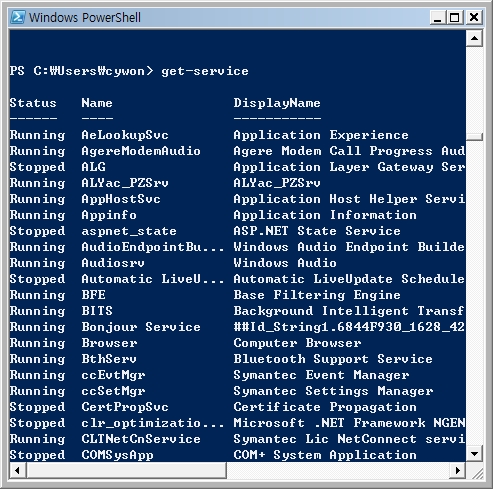The height and width of the screenshot is (489, 493).
Task: Click the vertical scrollbar up arrow
Action: (x=474, y=38)
